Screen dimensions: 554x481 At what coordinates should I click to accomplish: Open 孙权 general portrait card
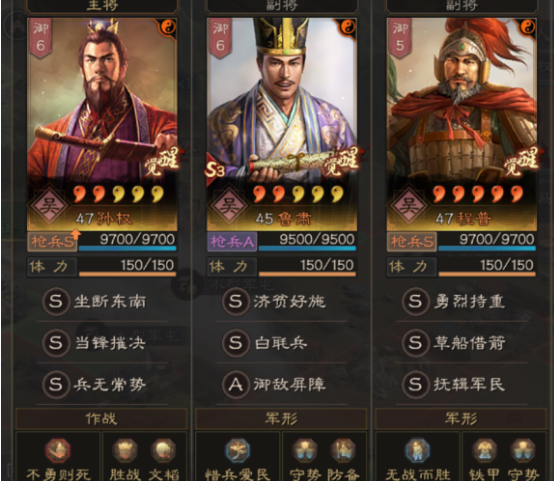click(x=102, y=124)
